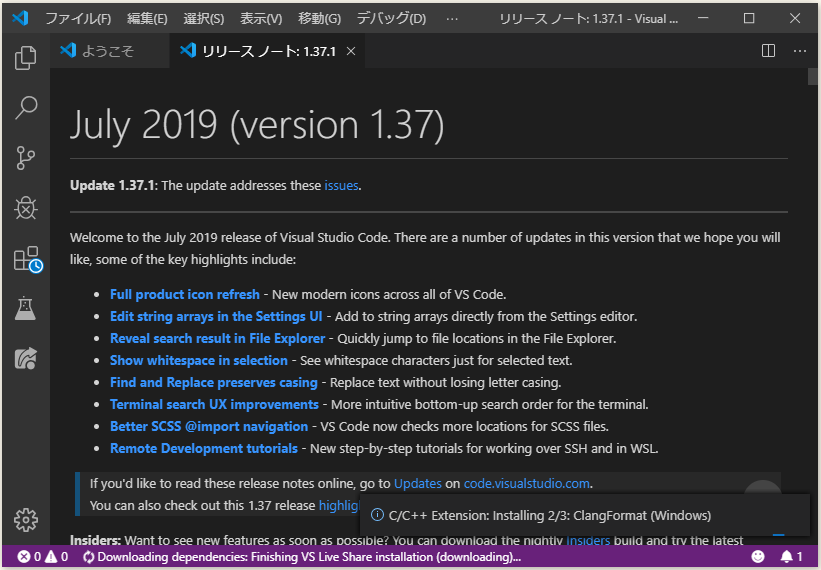The height and width of the screenshot is (570, 821).
Task: Open the ファイル(F) menu
Action: point(78,19)
